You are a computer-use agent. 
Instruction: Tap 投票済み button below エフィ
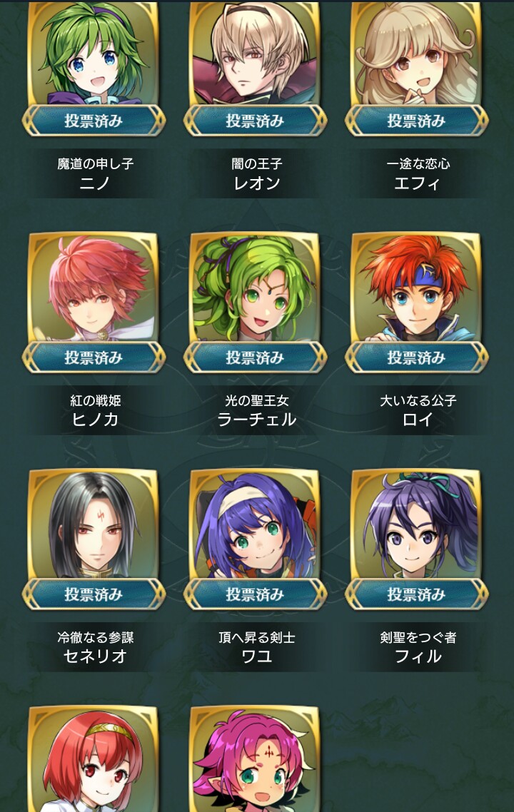pos(417,121)
